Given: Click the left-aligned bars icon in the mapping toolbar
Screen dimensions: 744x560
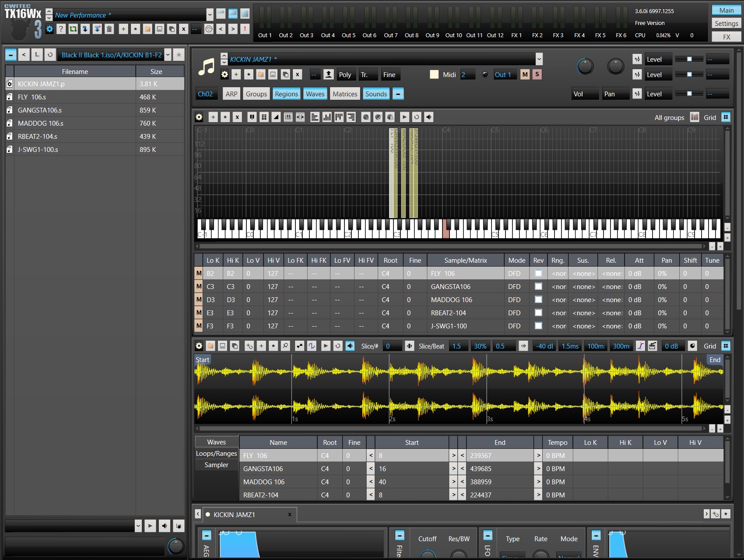Looking at the screenshot, I should (315, 117).
